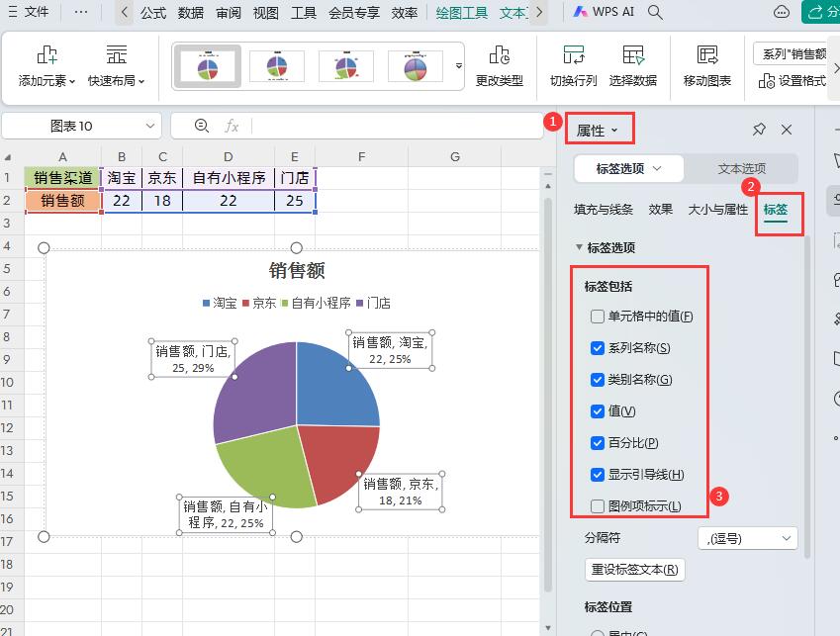
Task: Click the 移动图表 move chart icon
Action: click(x=707, y=55)
